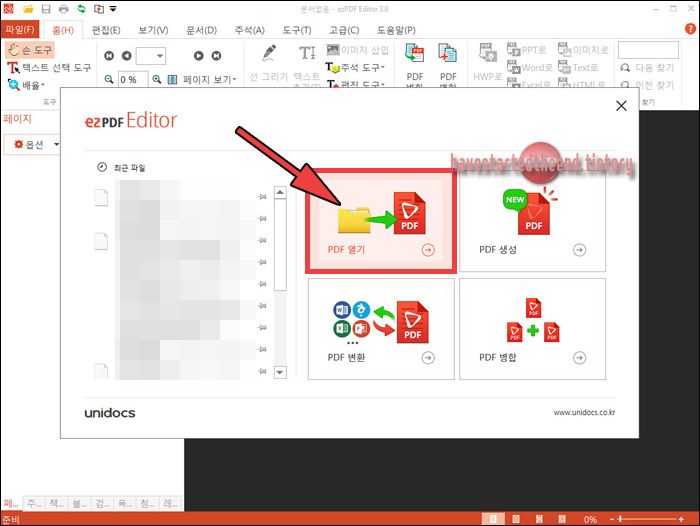Click the PDF 열기 open card
This screenshot has width=700, height=526.
pyautogui.click(x=381, y=221)
